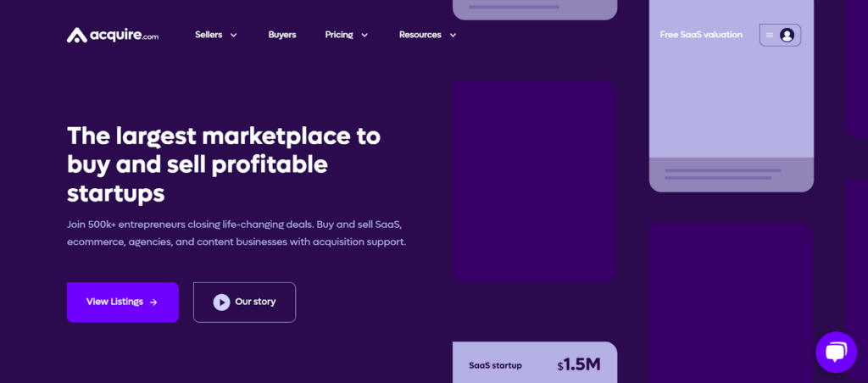Screen dimensions: 868x383
Task: Click the arrow icon in View Listings
Action: click(153, 302)
